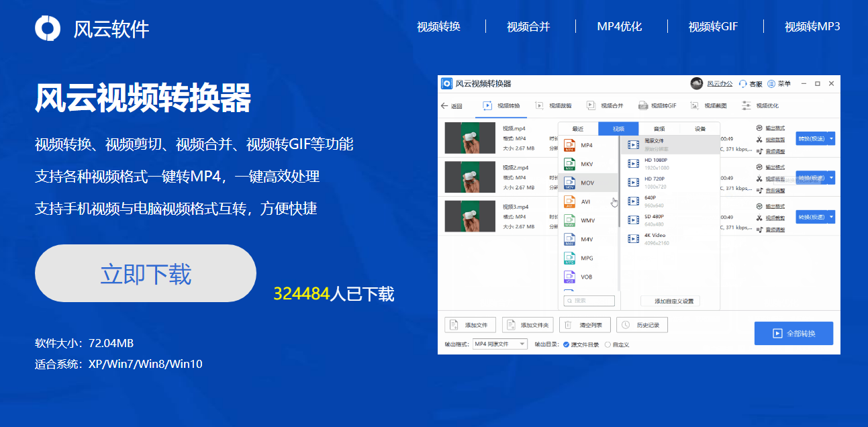This screenshot has height=427, width=868.
Task: Select the 自定义 output directory radio button
Action: 608,344
